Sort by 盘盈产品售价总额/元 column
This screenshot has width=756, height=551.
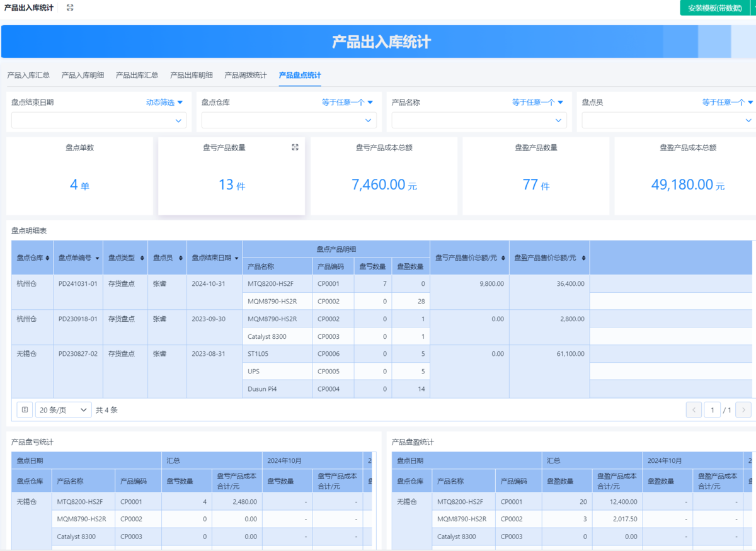click(x=583, y=258)
